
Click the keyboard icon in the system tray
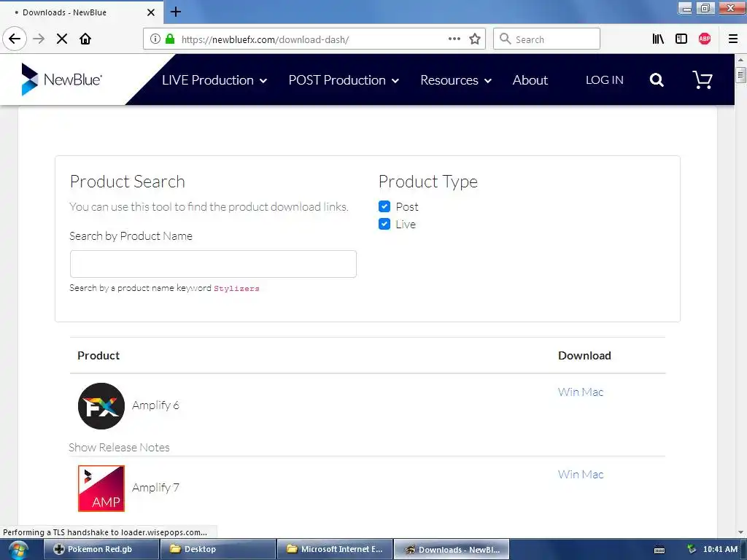(x=659, y=550)
